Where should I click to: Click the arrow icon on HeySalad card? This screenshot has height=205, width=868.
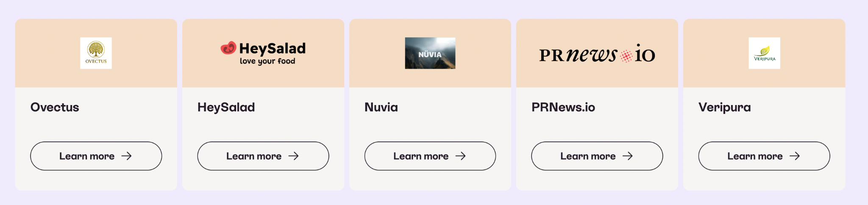tap(293, 156)
